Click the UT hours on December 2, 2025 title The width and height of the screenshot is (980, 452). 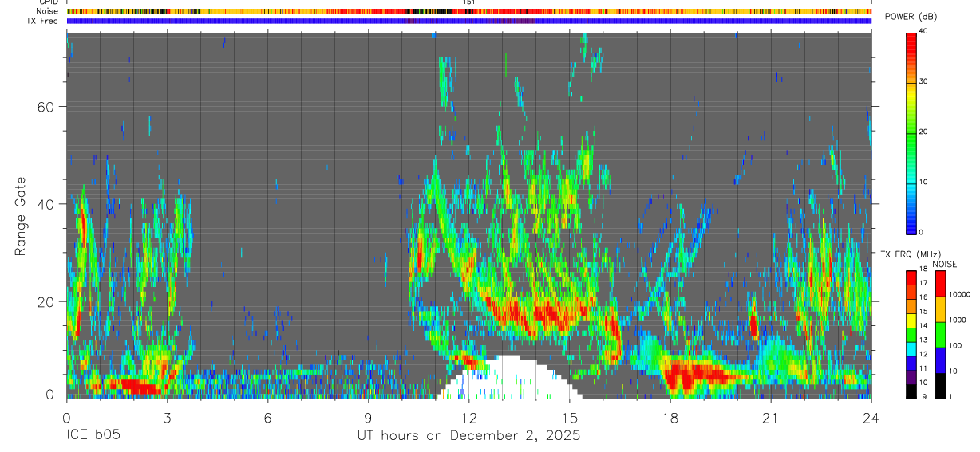468,436
